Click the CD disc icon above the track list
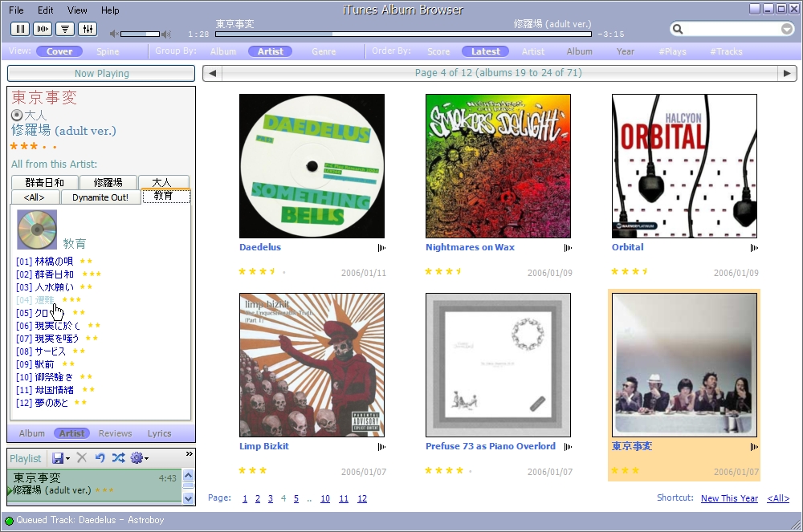Image resolution: width=803 pixels, height=532 pixels. (37, 229)
